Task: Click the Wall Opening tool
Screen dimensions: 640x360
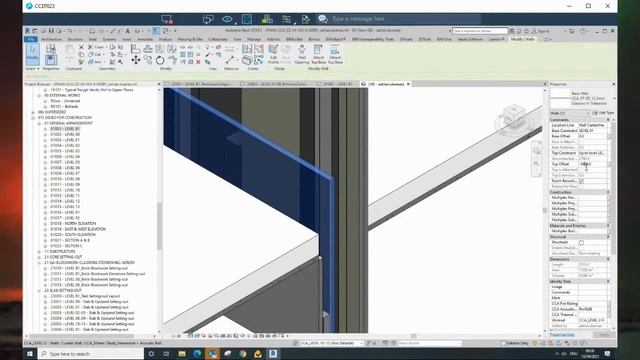Action: 302,54
